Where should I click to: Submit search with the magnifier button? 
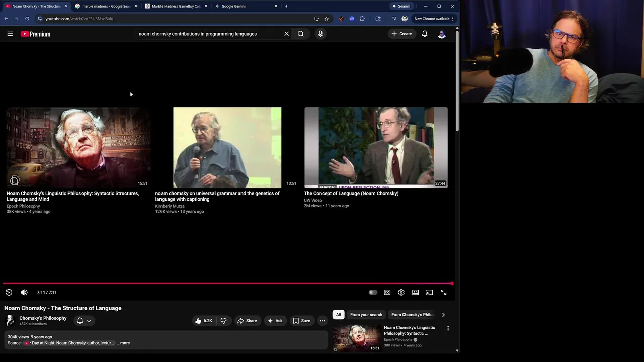click(300, 34)
